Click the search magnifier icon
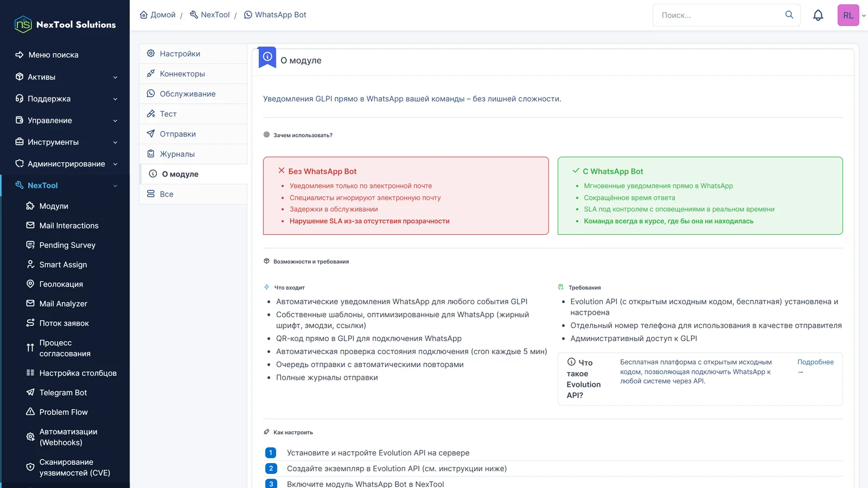The image size is (868, 488). coord(789,15)
